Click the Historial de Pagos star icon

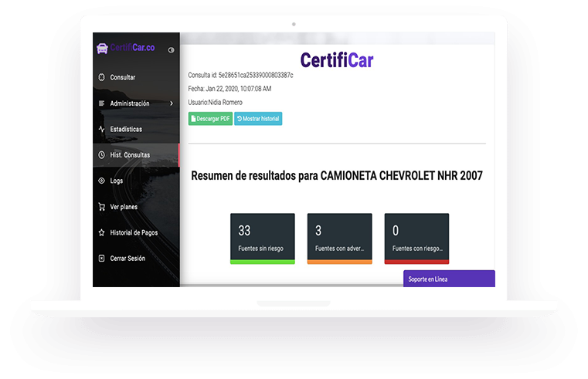pyautogui.click(x=102, y=232)
